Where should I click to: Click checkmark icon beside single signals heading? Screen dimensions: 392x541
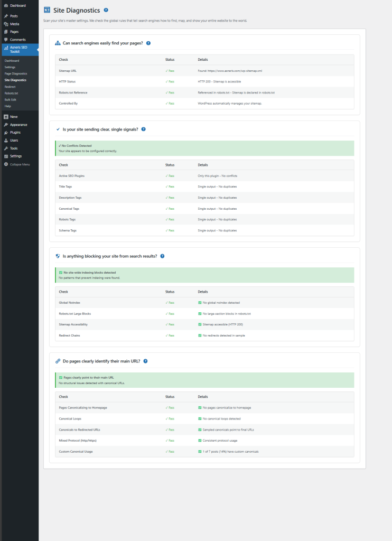pyautogui.click(x=58, y=129)
